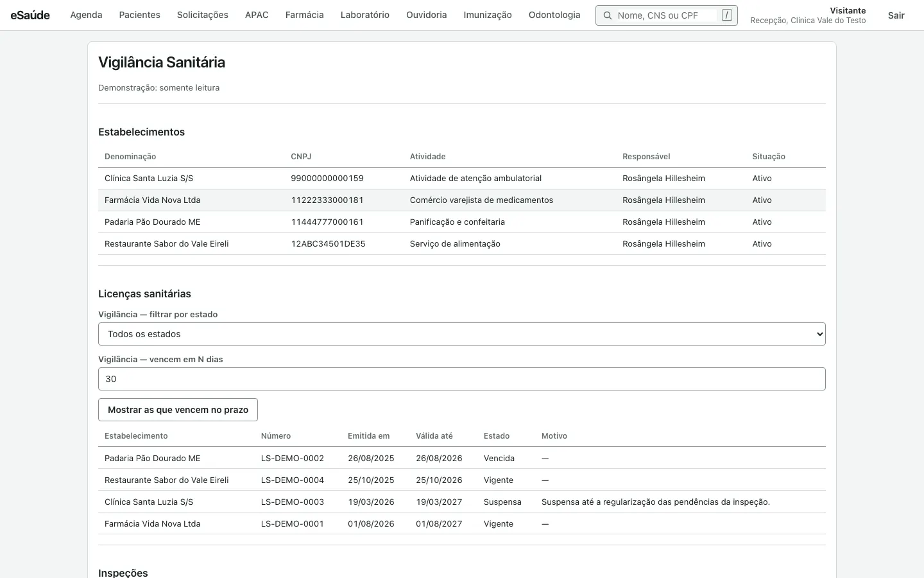Click Mostrar as que vencem no prazo
The height and width of the screenshot is (578, 924).
178,410
